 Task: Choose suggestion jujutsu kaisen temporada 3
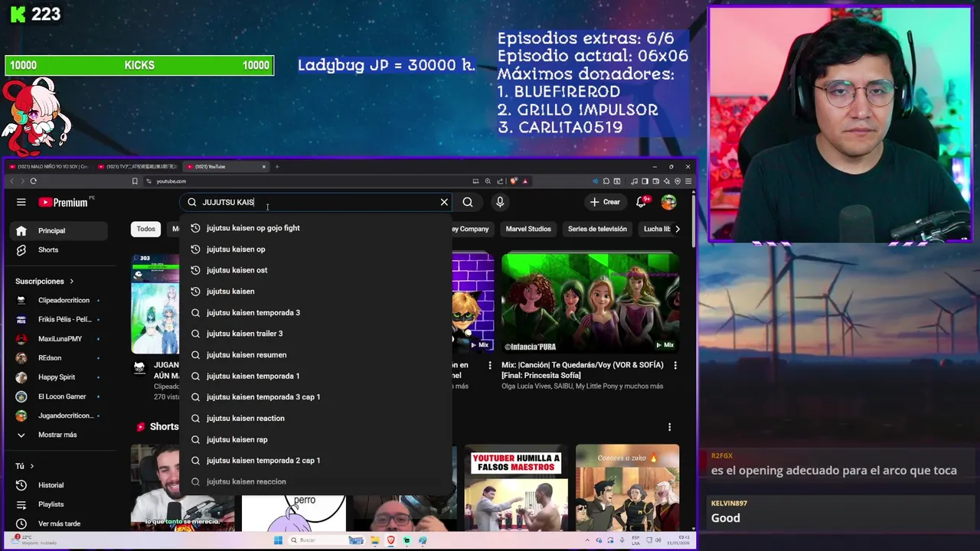315,312
